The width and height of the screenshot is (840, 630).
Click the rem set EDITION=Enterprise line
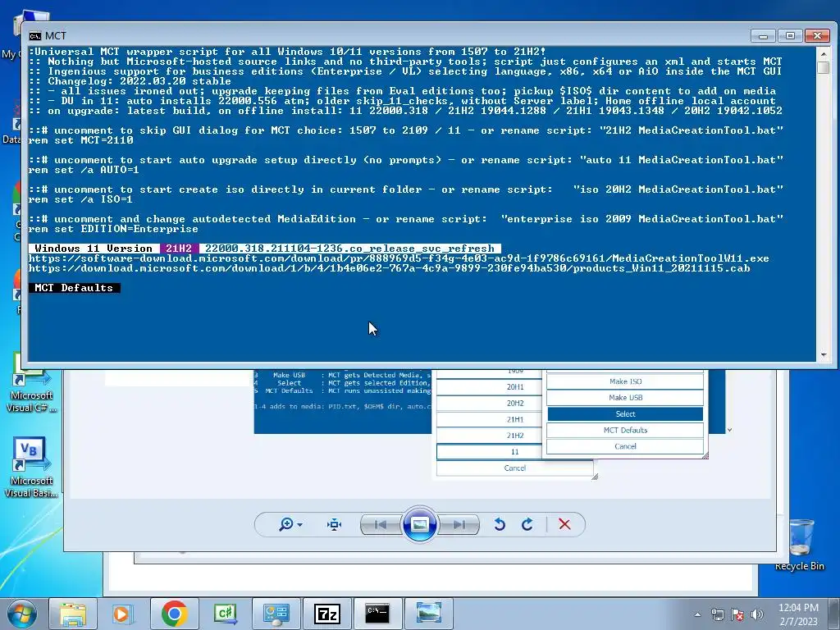coord(113,229)
